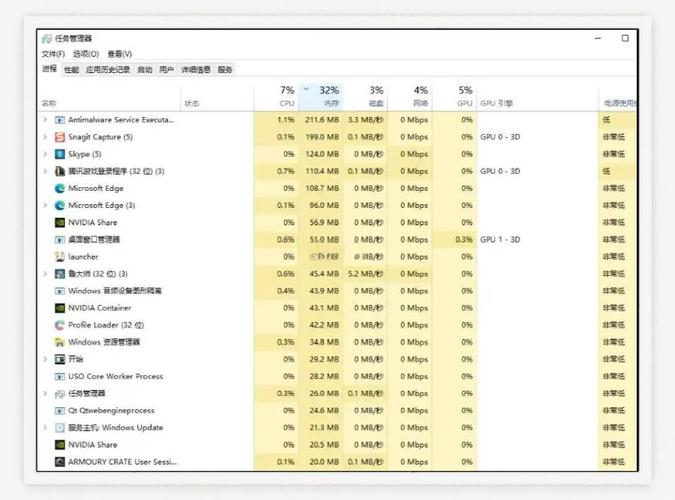
Task: Select the Windows 资源管理器 folder icon
Action: [60, 342]
